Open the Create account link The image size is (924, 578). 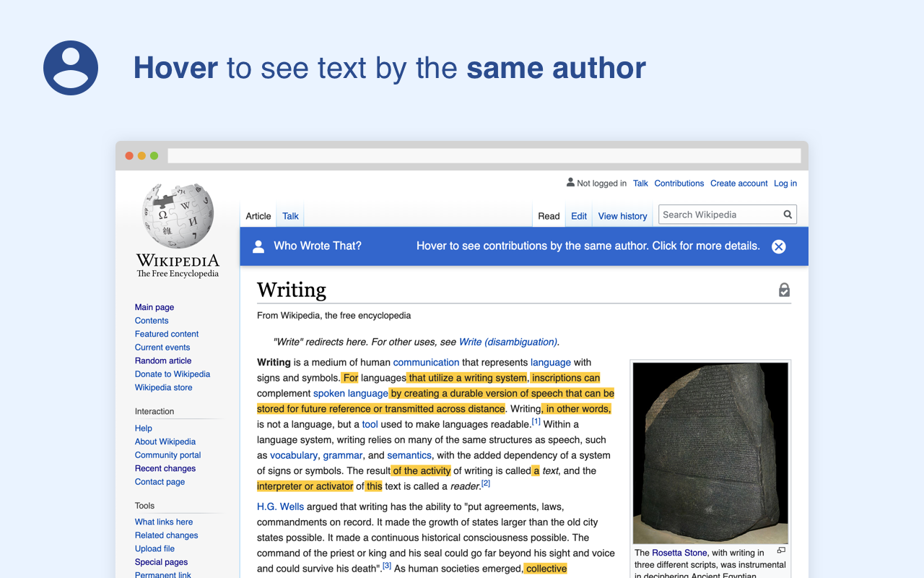coord(738,183)
